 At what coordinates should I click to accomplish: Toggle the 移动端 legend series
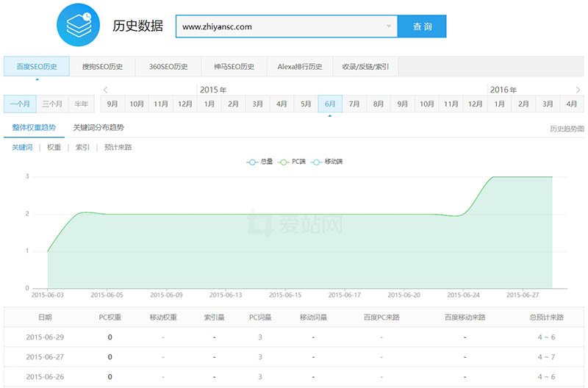pos(327,162)
